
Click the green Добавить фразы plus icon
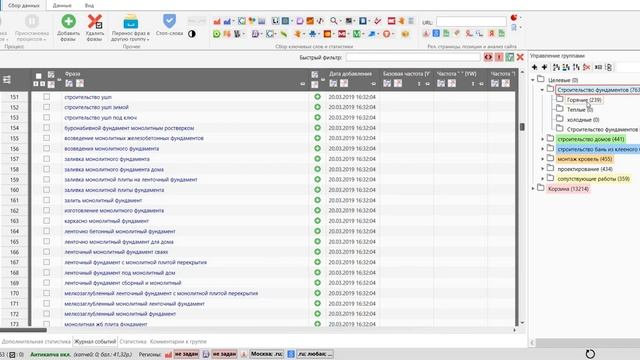pos(69,22)
